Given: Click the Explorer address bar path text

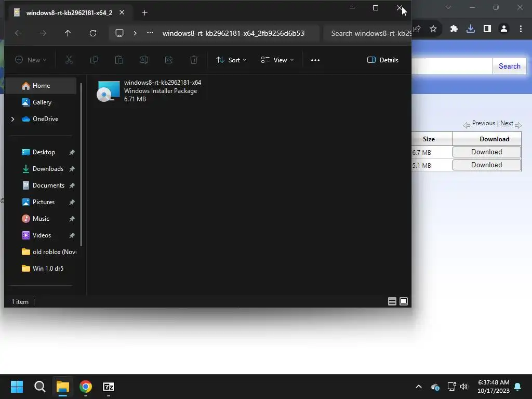Looking at the screenshot, I should (x=233, y=33).
